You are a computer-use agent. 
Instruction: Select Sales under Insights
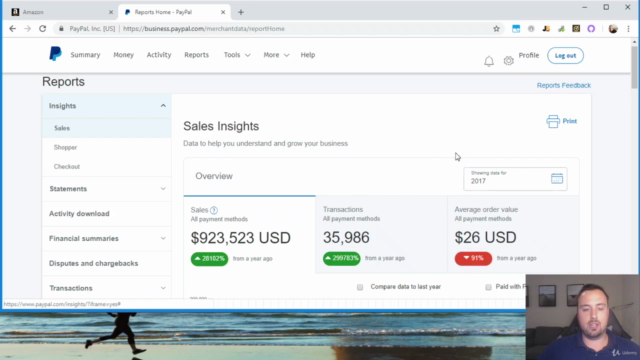(x=107, y=128)
